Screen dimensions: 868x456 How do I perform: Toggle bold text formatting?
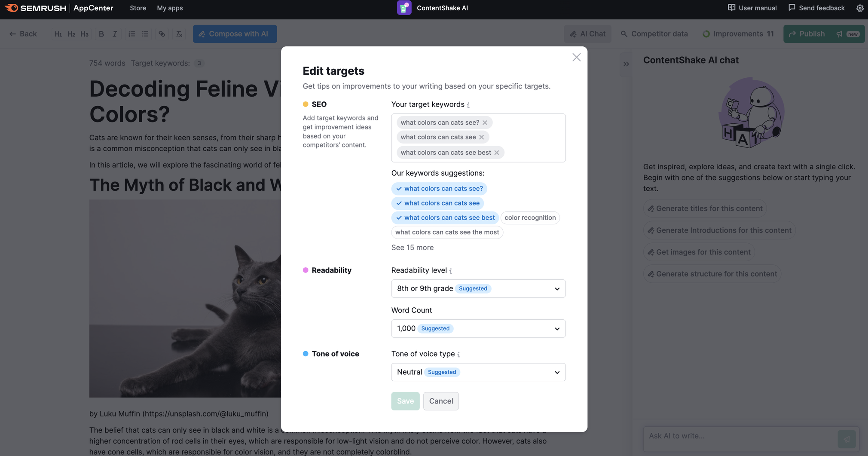click(x=101, y=34)
